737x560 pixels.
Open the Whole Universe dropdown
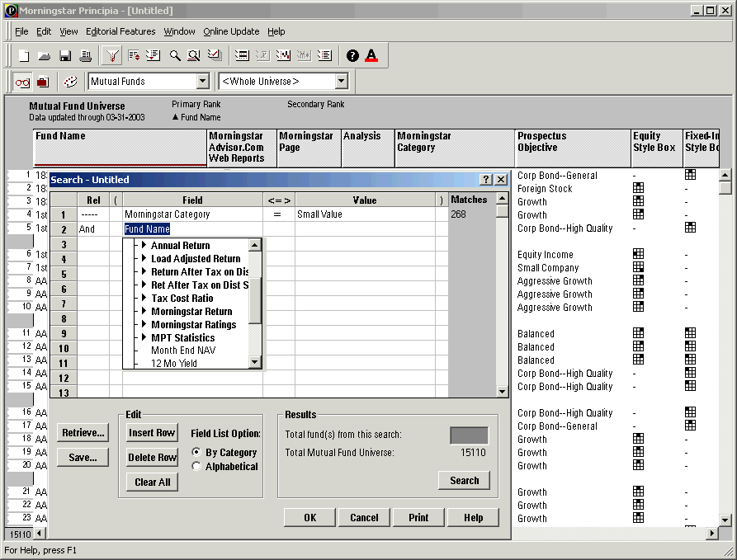click(342, 82)
